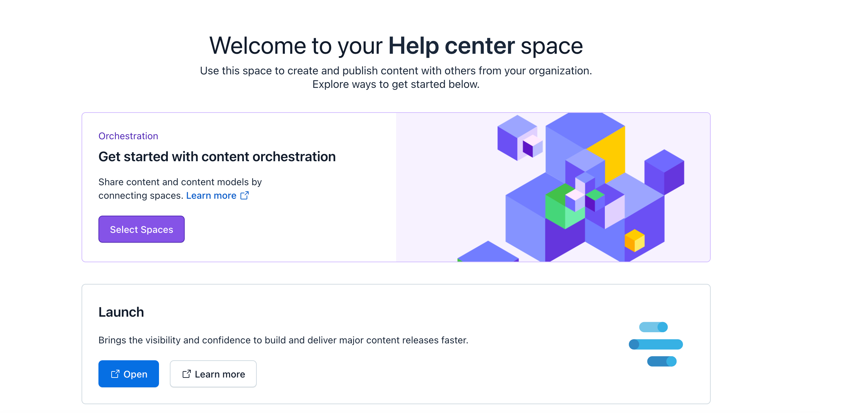Click the 'Explore ways to get started' subtitle
This screenshot has height=413, width=868.
[x=396, y=84]
